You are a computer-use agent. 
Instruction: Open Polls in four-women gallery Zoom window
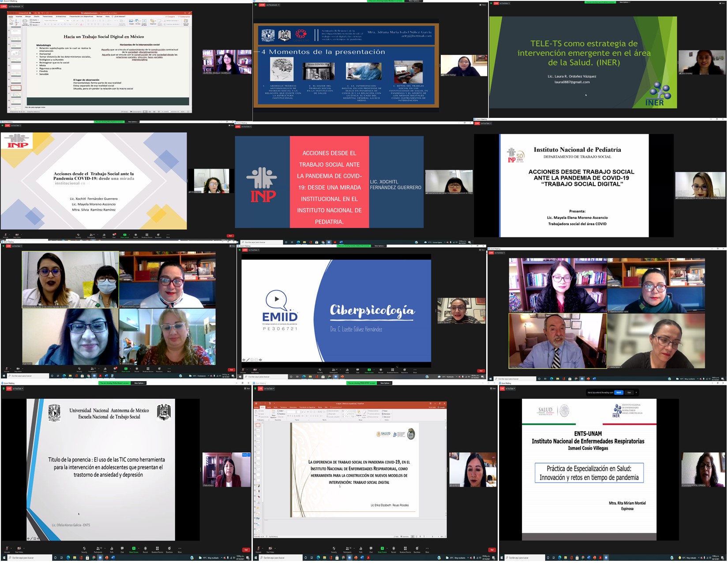105,370
